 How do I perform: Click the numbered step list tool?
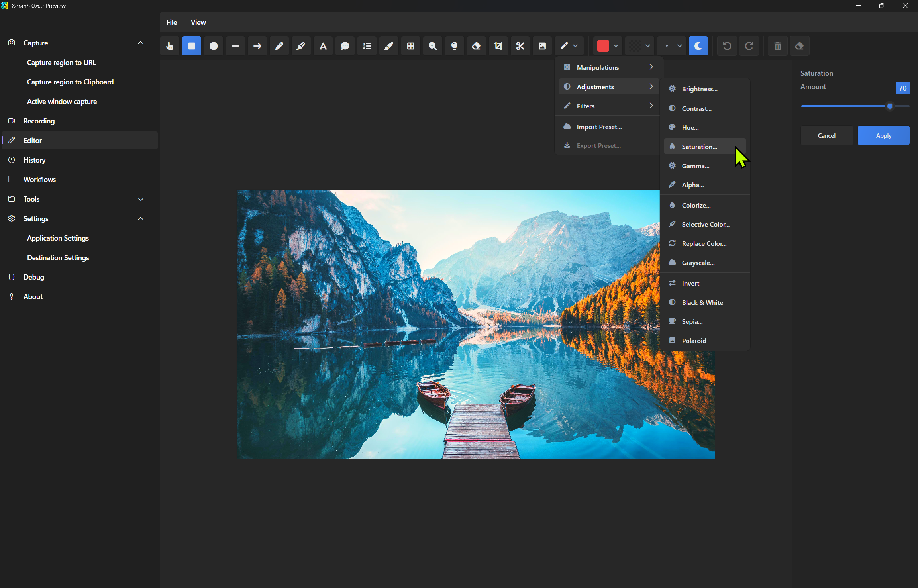(367, 46)
